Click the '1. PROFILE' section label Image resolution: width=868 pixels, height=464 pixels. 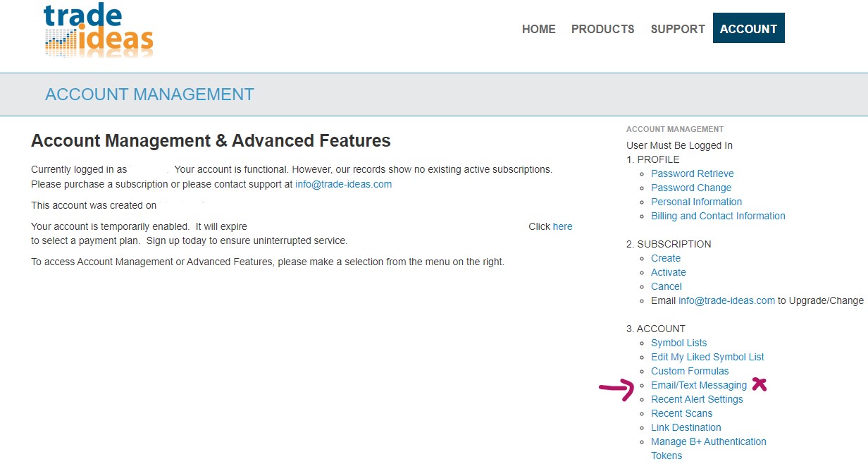[653, 159]
